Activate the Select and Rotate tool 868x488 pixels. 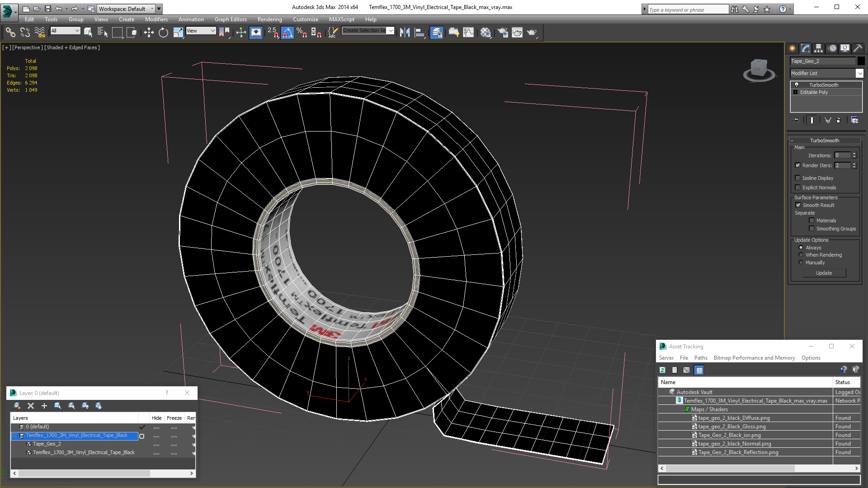163,32
